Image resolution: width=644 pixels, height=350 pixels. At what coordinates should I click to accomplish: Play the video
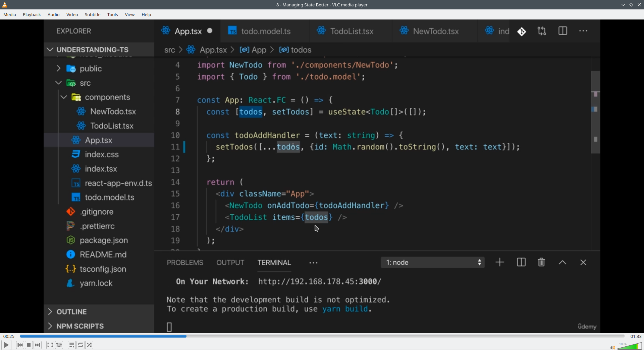(6, 345)
